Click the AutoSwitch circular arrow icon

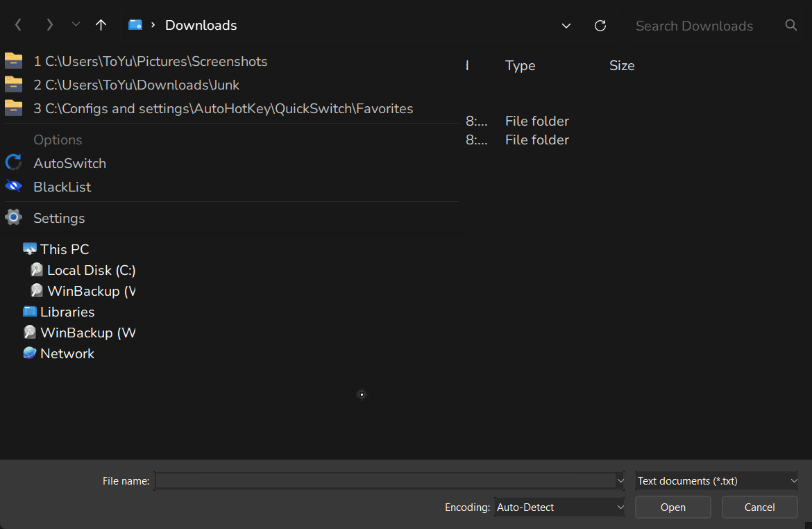click(x=13, y=162)
